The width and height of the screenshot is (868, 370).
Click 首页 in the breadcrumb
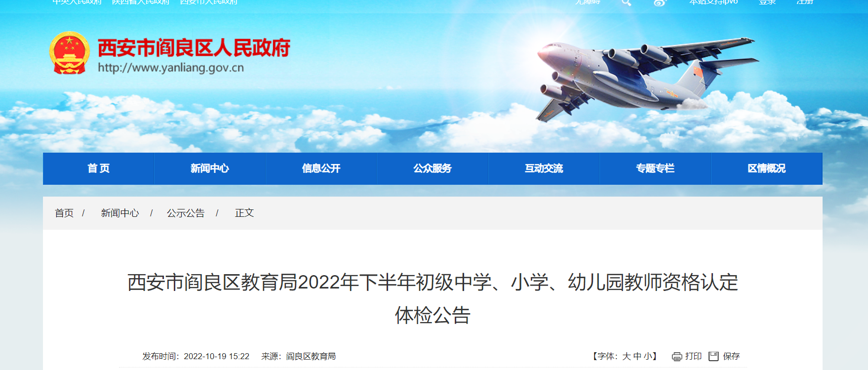tap(64, 213)
